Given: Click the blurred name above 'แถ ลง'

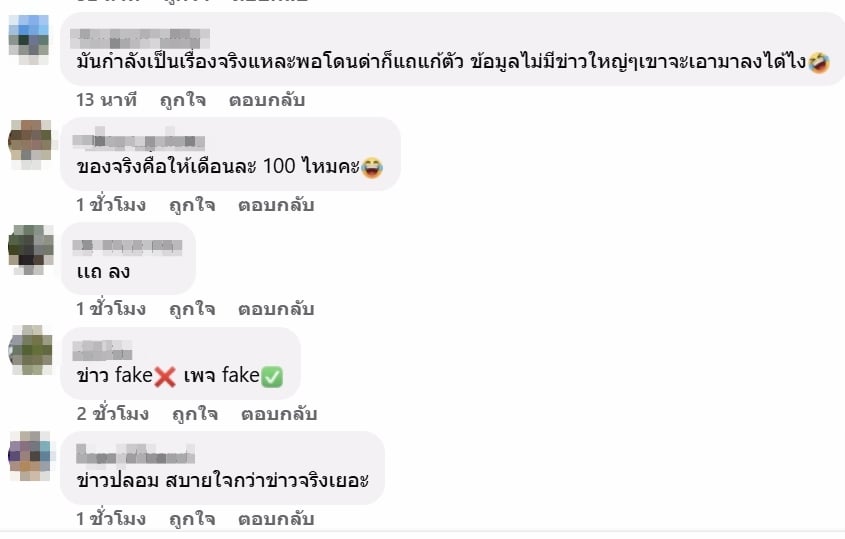Looking at the screenshot, I should (x=127, y=247).
